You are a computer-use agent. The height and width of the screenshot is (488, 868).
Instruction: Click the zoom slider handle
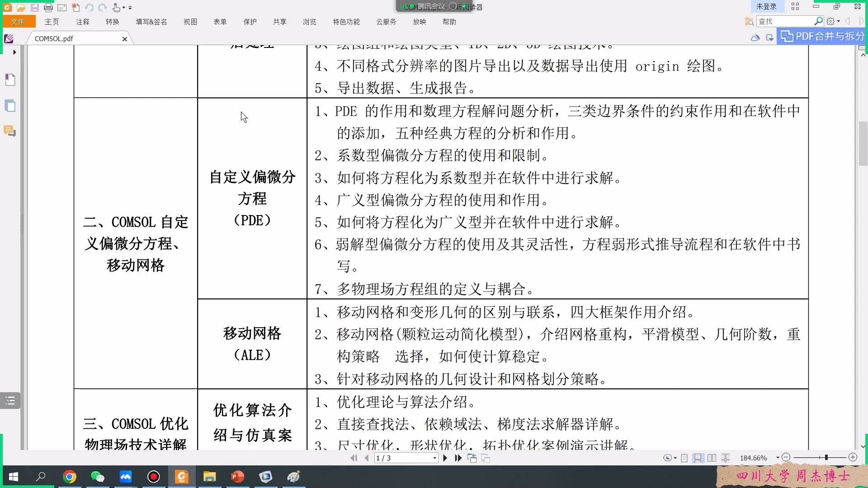coord(826,458)
